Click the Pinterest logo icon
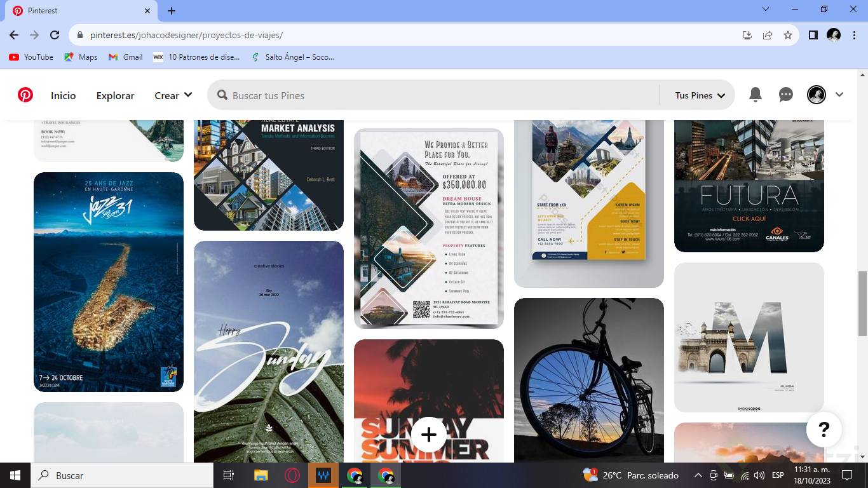 tap(25, 95)
